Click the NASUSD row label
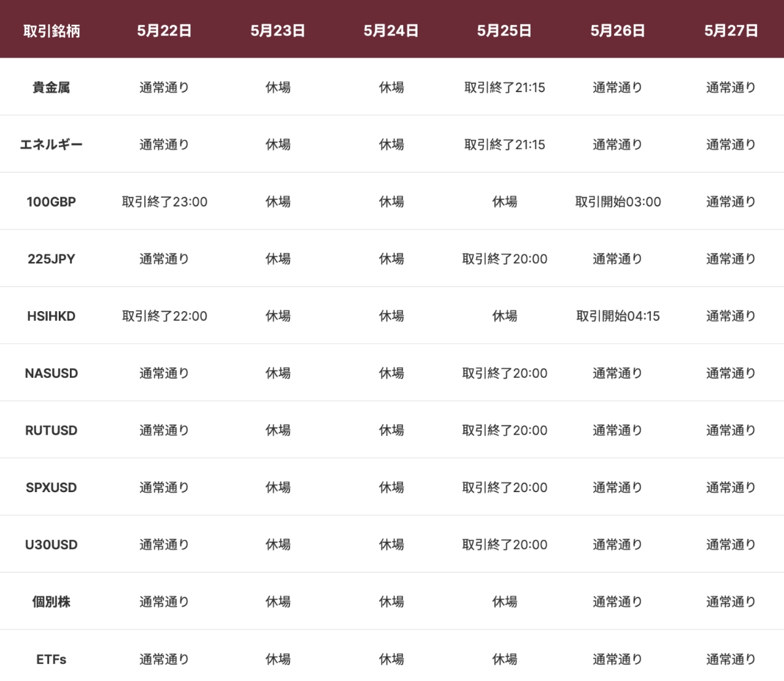This screenshot has width=784, height=681. (52, 373)
